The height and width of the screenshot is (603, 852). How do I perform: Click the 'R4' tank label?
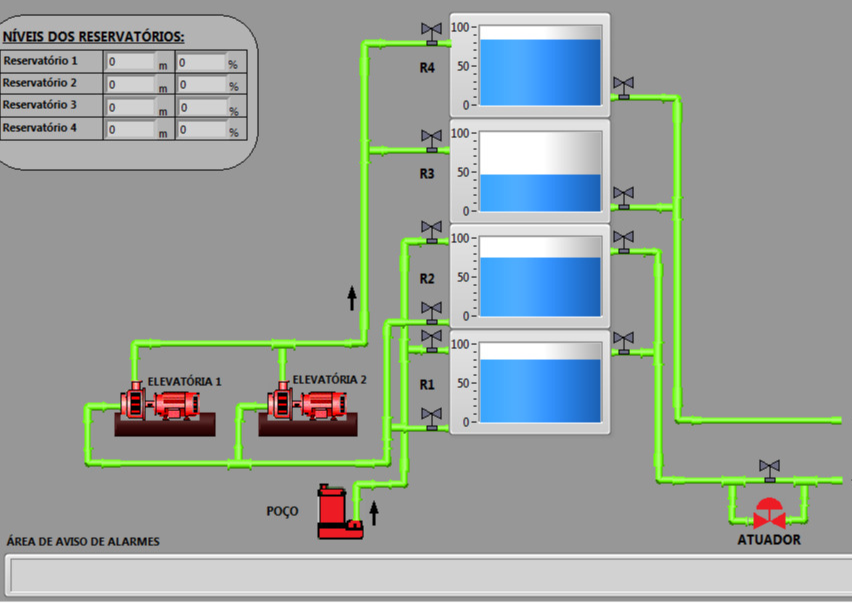[x=427, y=68]
